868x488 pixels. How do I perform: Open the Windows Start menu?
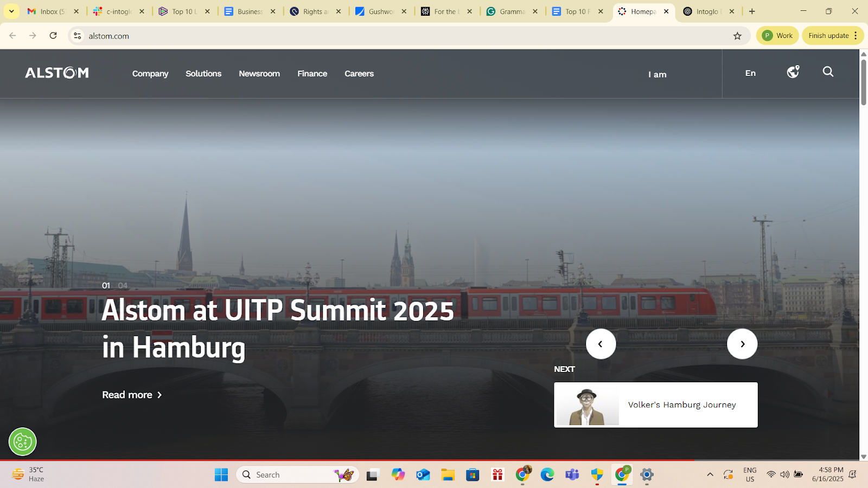tap(221, 475)
